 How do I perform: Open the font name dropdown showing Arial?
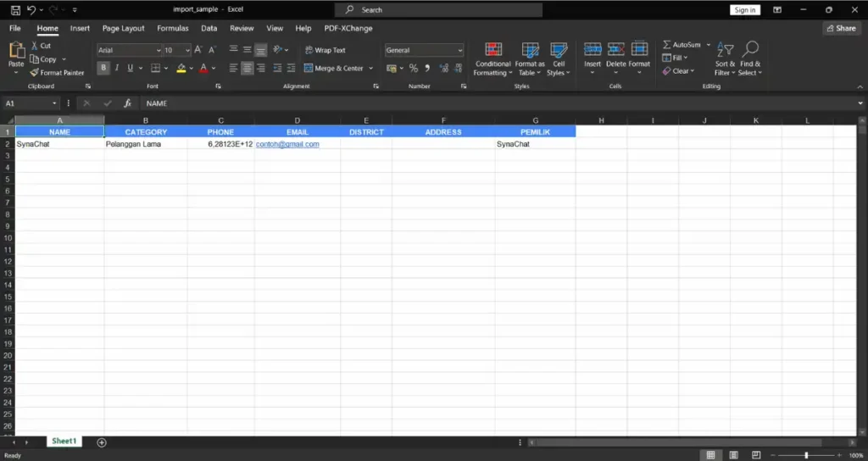[x=158, y=50]
